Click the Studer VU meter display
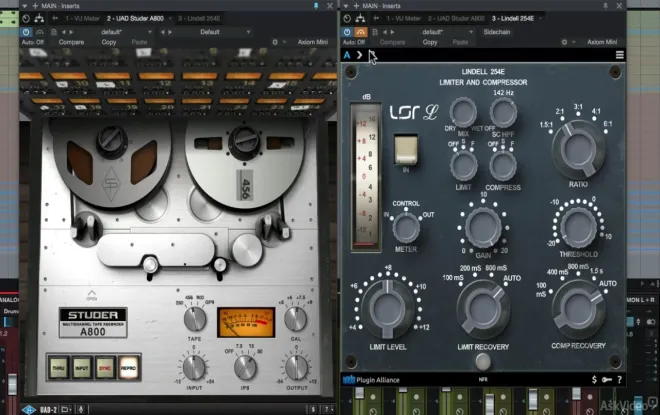660x415 pixels. click(x=246, y=322)
